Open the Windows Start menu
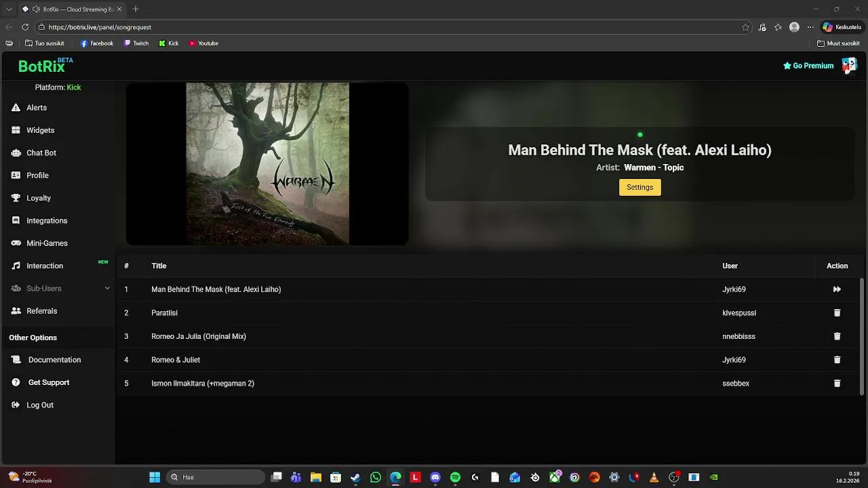This screenshot has height=488, width=868. pyautogui.click(x=155, y=477)
